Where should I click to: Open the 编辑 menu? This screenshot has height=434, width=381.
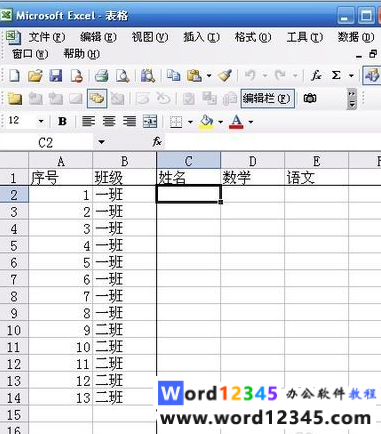98,37
